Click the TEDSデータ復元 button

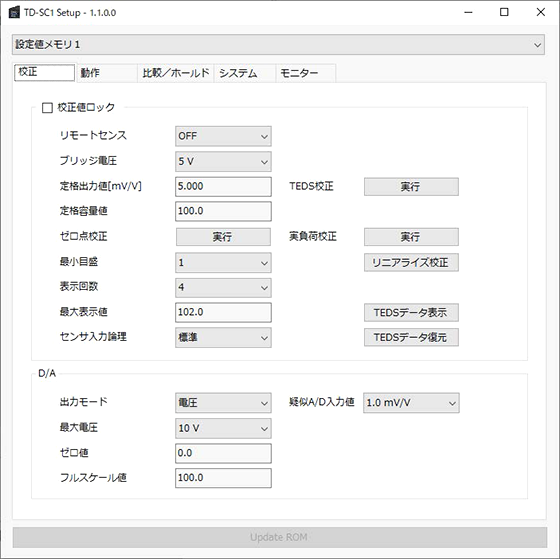[411, 338]
